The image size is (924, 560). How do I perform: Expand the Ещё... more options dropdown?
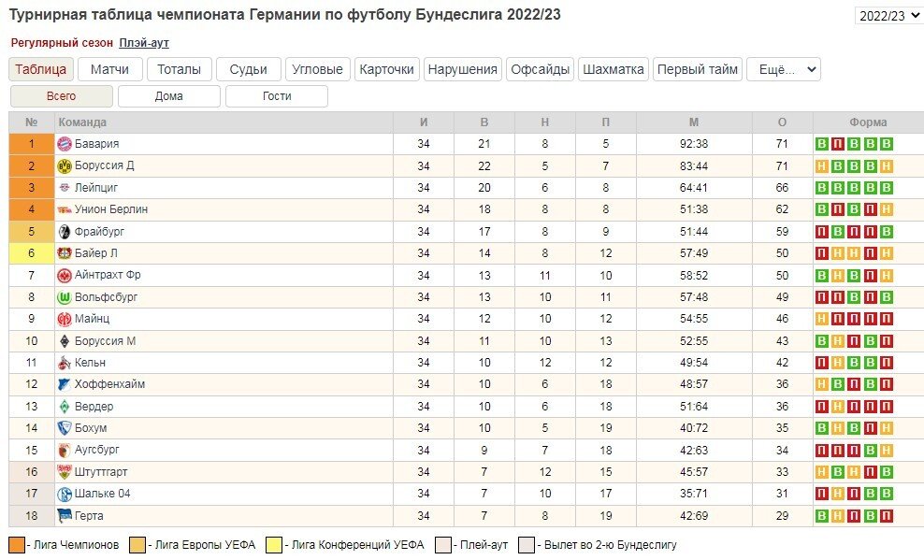[783, 69]
